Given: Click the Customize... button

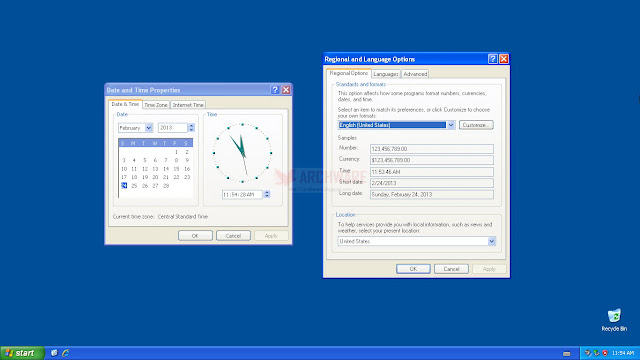Looking at the screenshot, I should tap(476, 125).
